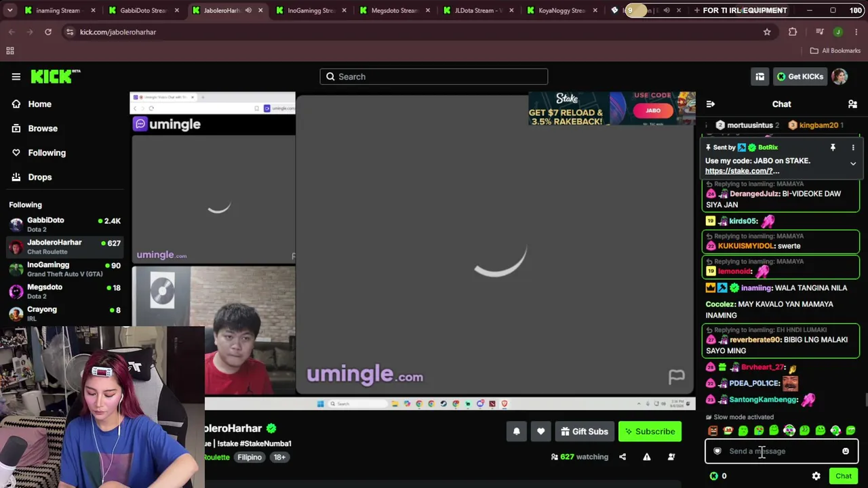
Task: Open the browser extensions menu
Action: (793, 32)
